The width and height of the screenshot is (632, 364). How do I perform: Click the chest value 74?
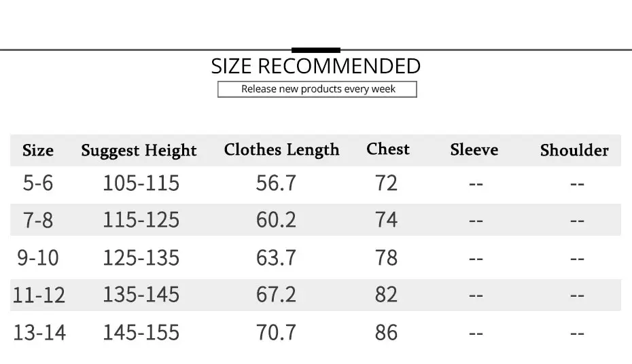coord(386,220)
